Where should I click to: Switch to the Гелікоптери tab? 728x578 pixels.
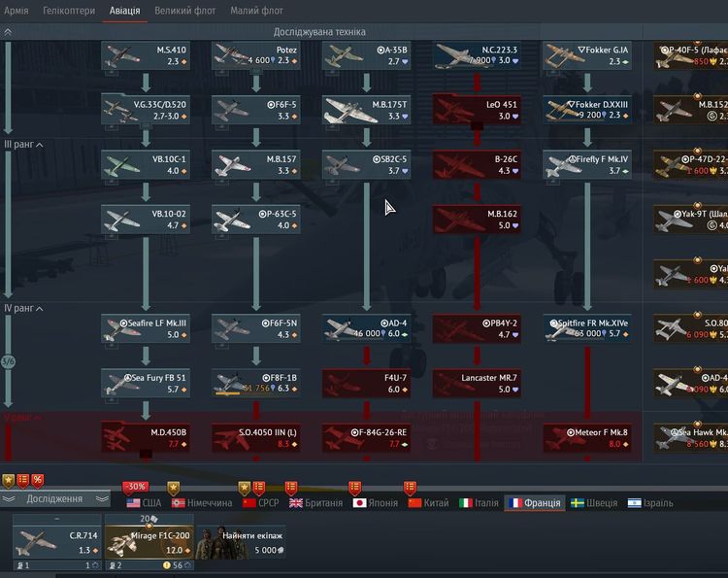click(x=69, y=12)
